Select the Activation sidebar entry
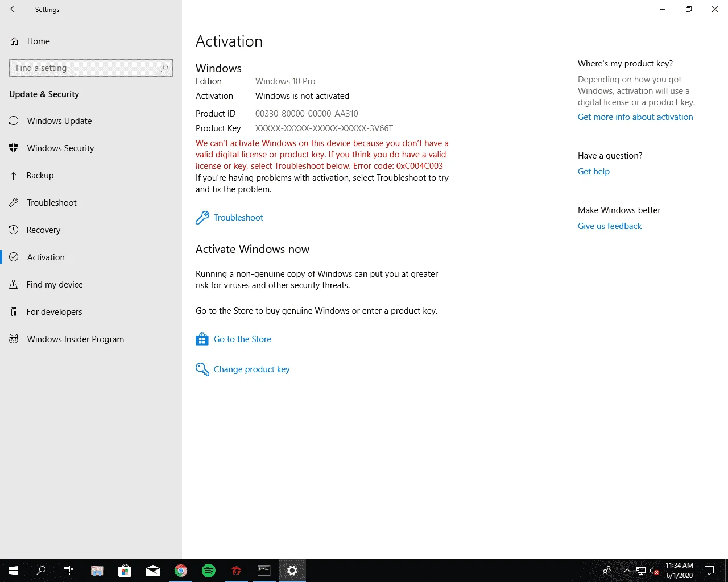Viewport: 728px width, 582px height. coord(91,257)
